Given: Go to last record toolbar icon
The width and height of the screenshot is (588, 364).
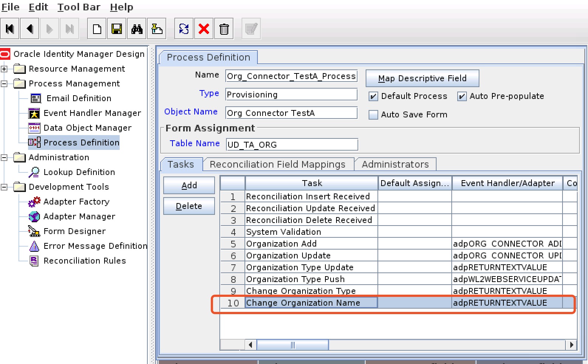Looking at the screenshot, I should tap(69, 29).
